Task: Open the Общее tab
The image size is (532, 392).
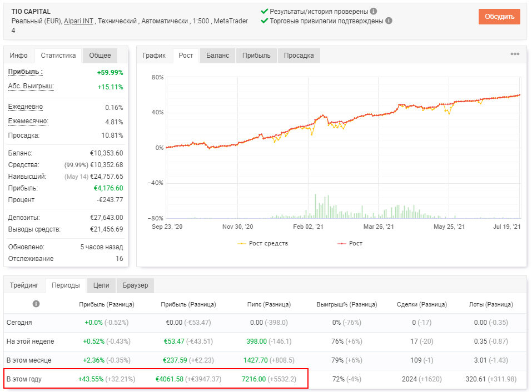Action: (100, 55)
